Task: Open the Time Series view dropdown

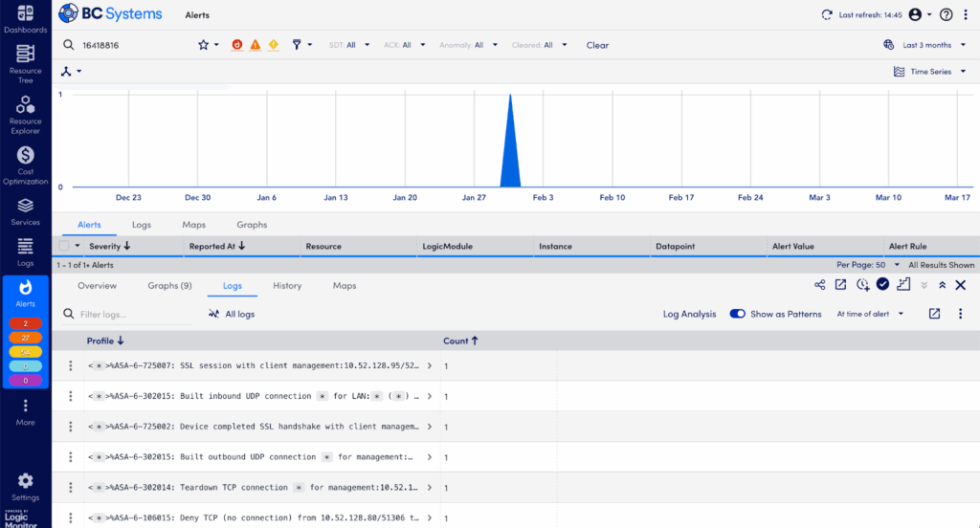Action: point(930,71)
